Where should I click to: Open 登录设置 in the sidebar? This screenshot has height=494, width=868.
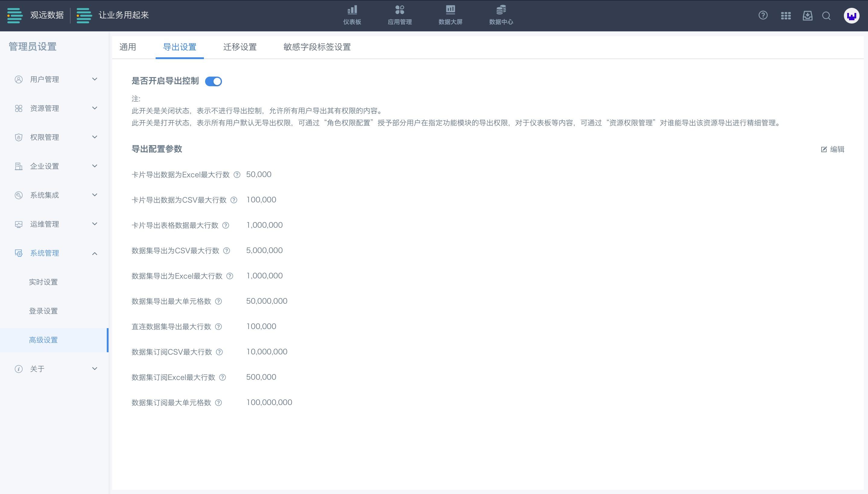pyautogui.click(x=43, y=311)
